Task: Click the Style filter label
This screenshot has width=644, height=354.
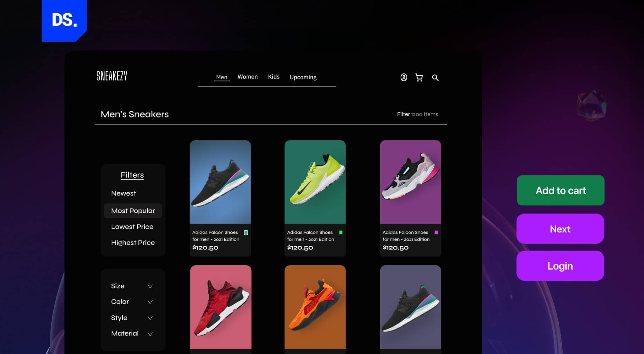Action: pos(119,318)
